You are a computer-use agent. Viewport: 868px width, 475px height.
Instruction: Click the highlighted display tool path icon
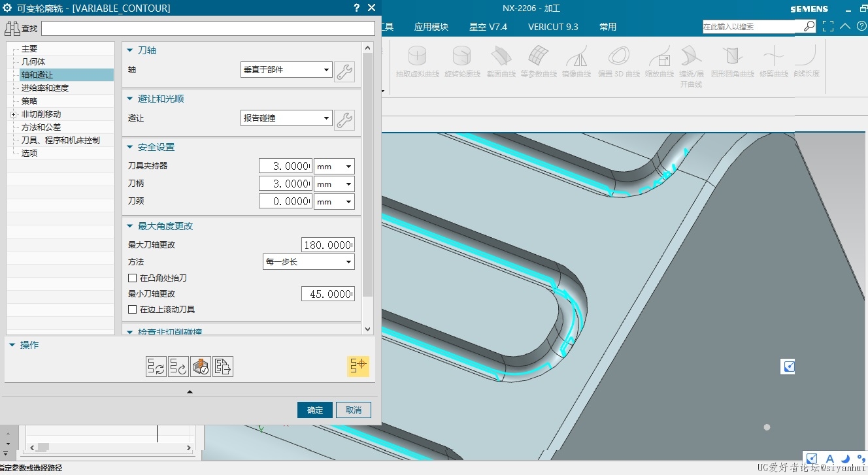coord(358,367)
